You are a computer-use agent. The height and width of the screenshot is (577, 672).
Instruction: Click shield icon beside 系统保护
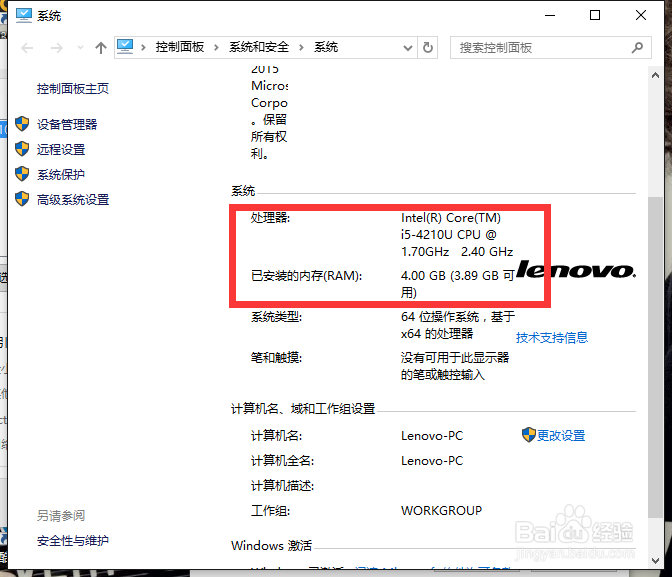pos(22,174)
